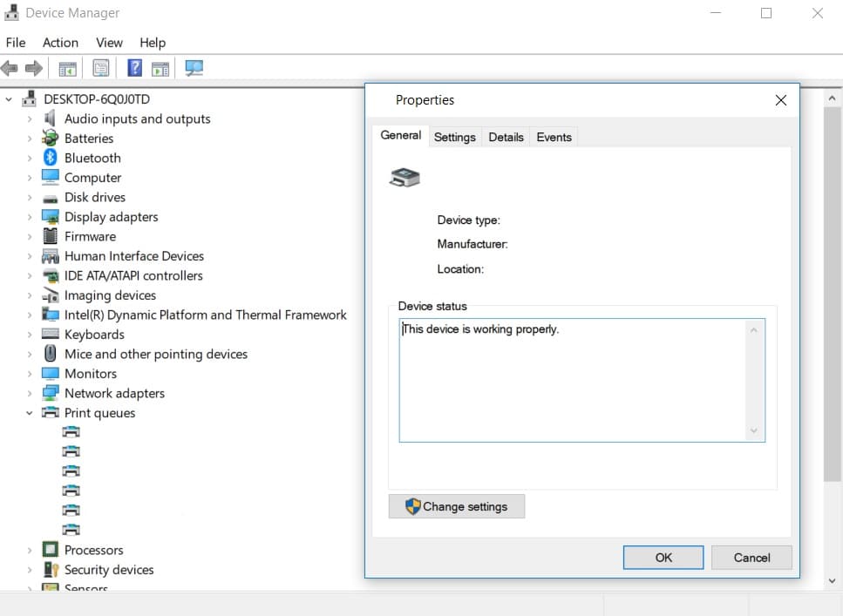Click the Scan for hardware changes toolbar icon
Image resolution: width=843 pixels, height=616 pixels.
coord(194,68)
